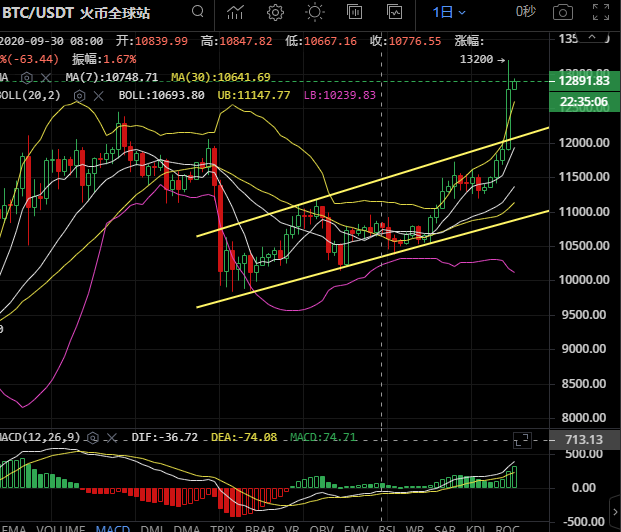
Task: Click the MA(7):10748.71 readout
Action: pos(112,77)
